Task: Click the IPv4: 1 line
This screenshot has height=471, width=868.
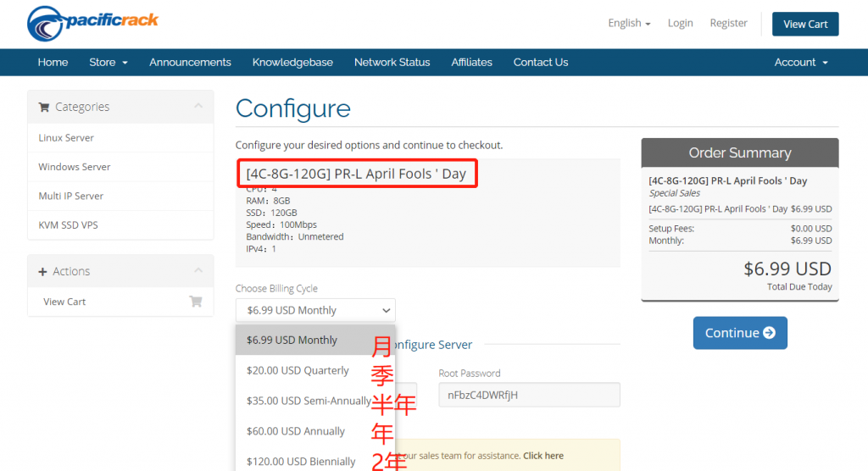Action: 261,249
